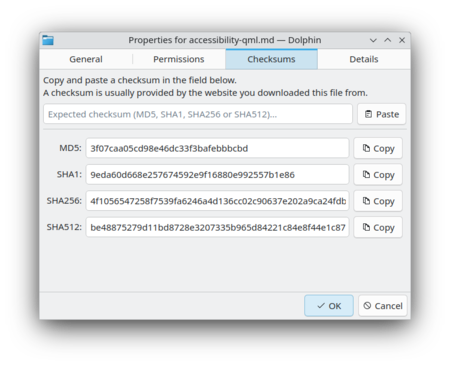Close the Properties dialog window
The width and height of the screenshot is (450, 366).
point(402,40)
